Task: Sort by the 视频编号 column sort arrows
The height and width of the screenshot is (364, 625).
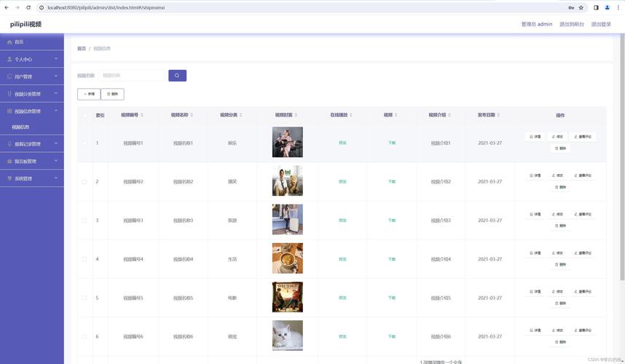Action: 141,115
